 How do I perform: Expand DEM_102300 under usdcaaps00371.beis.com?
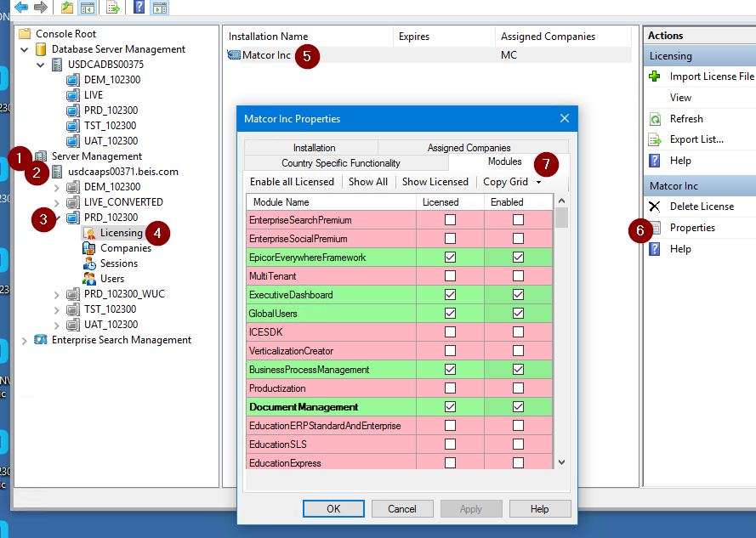coord(56,187)
